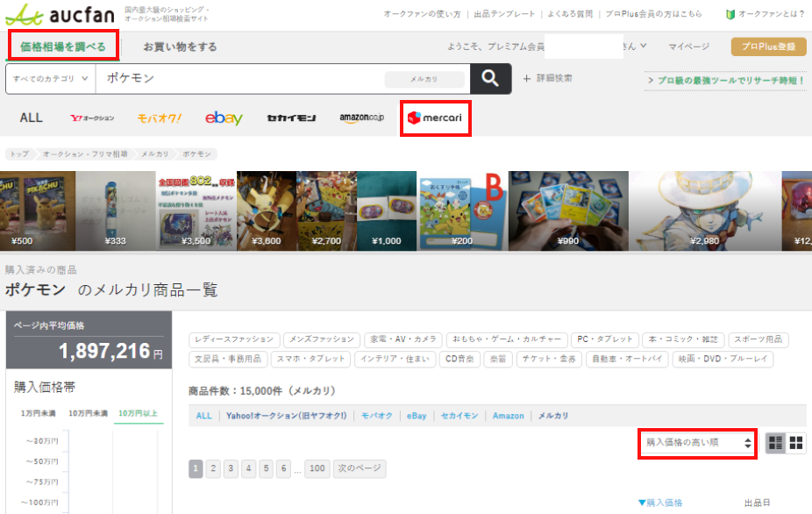The height and width of the screenshot is (514, 812).
Task: Click the beginner leaf オークファンとは link
Action: 766,14
